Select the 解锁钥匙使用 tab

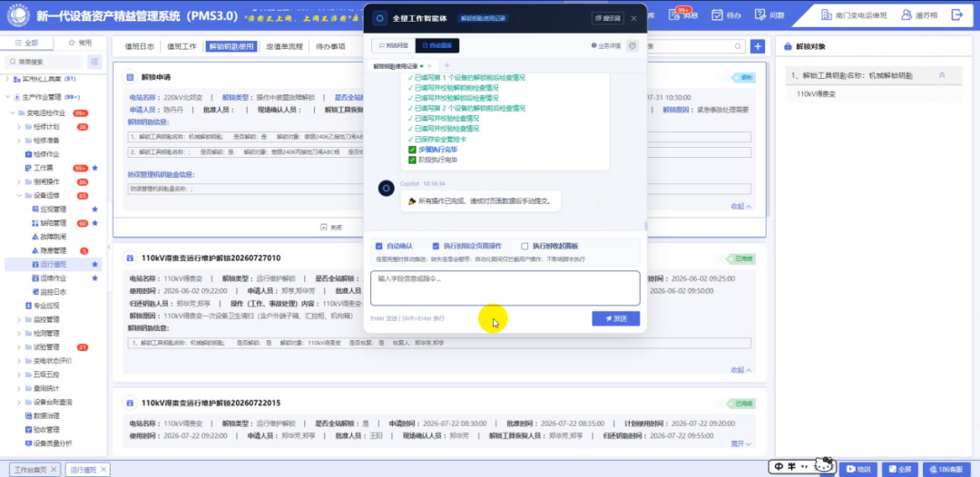tap(231, 46)
